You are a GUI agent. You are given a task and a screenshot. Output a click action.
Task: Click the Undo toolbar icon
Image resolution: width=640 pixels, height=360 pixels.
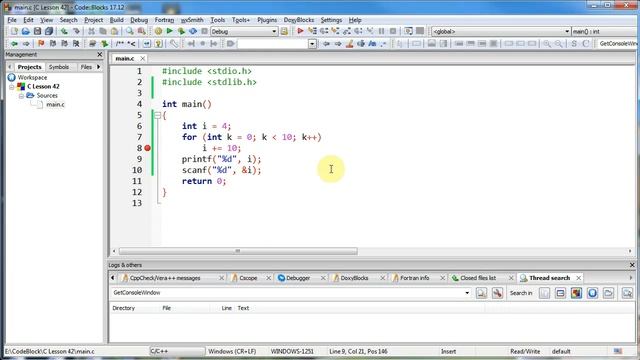point(64,31)
